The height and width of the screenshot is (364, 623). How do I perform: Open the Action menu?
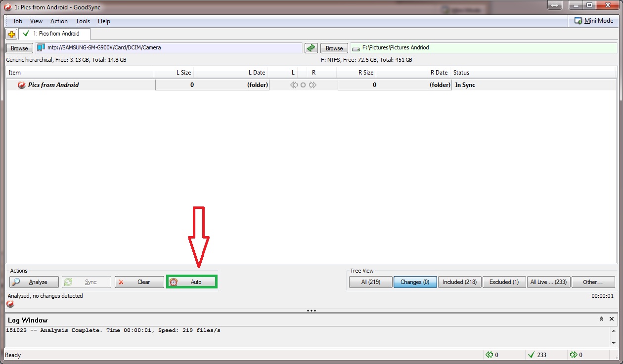[x=59, y=21]
